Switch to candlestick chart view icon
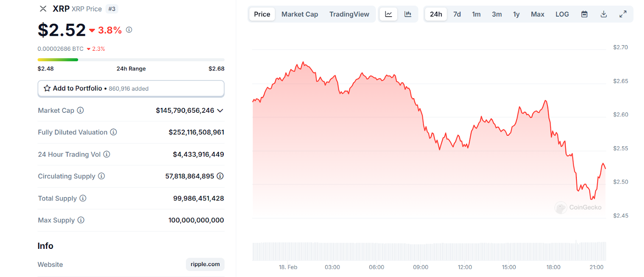This screenshot has height=277, width=644. point(408,14)
